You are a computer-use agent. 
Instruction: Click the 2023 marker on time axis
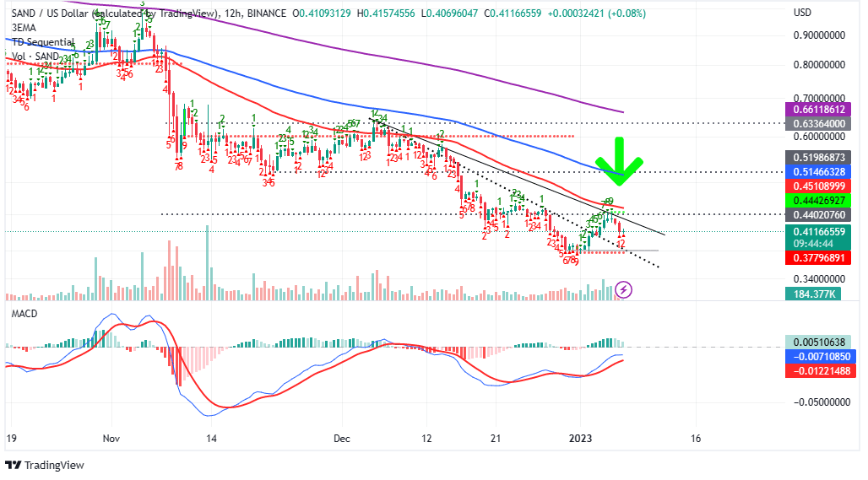[581, 439]
